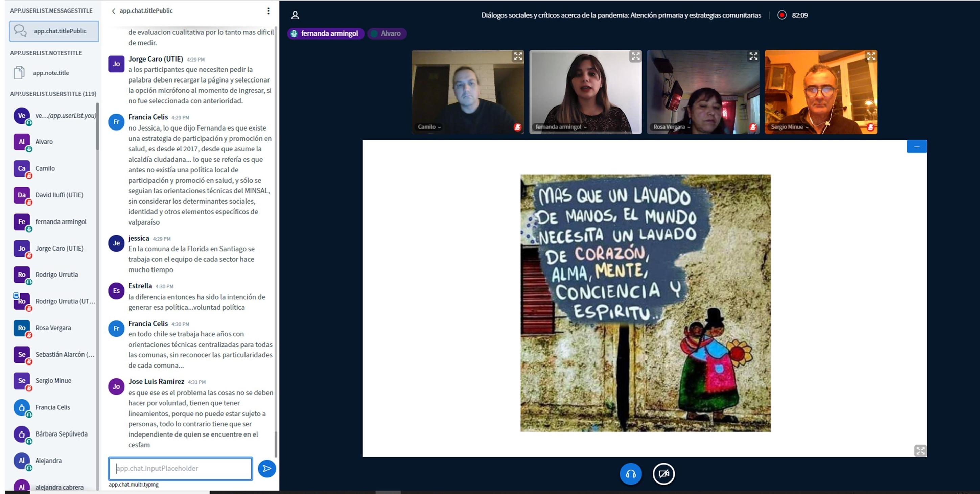Click the Alvaro talking indicator
The height and width of the screenshot is (494, 980).
(387, 33)
